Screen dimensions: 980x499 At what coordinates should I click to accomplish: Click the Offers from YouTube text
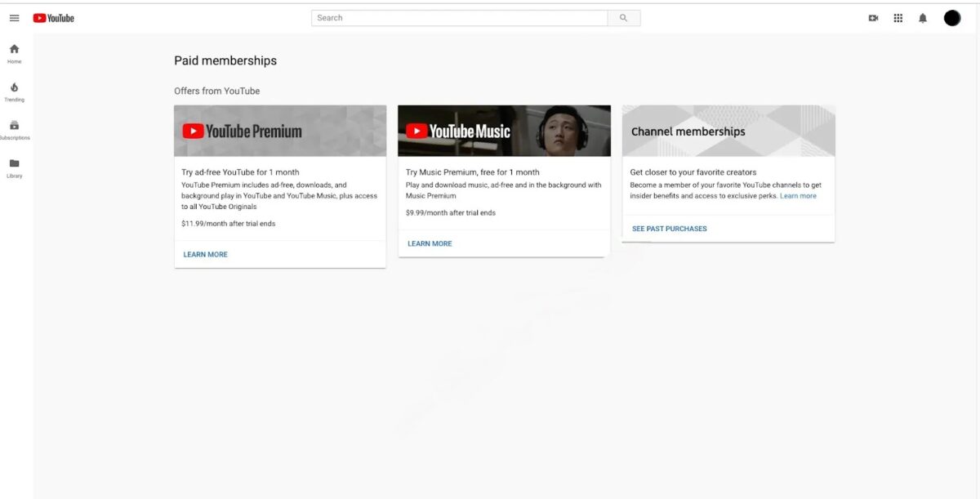coord(217,91)
